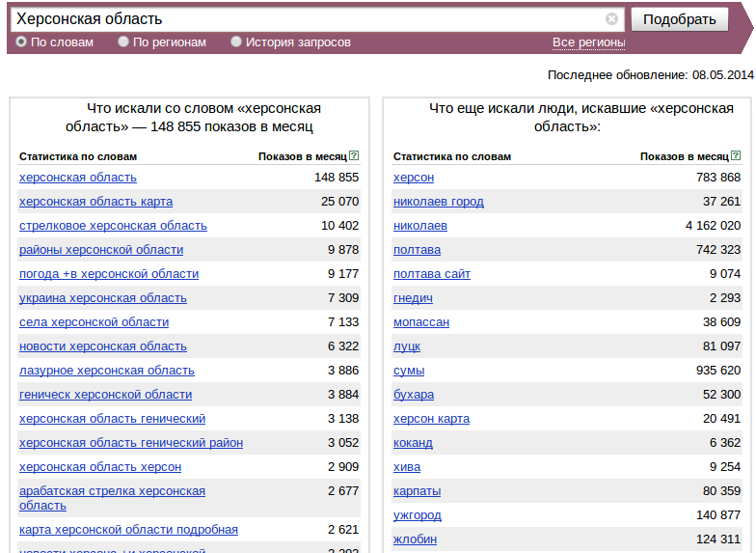The width and height of the screenshot is (756, 553).
Task: Open the районы херсонской области link
Action: [101, 249]
